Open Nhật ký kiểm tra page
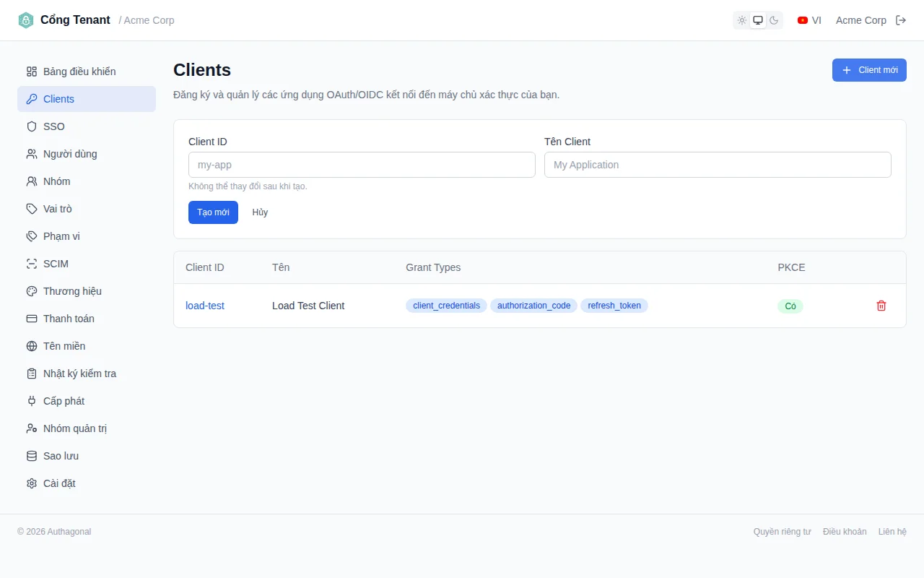Screen dimensions: 924x578 tap(87, 374)
